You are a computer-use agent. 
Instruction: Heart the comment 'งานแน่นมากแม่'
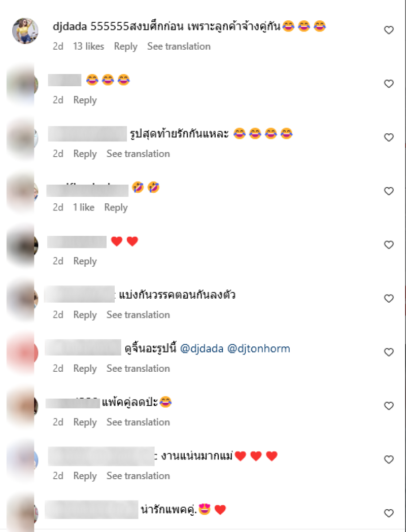pyautogui.click(x=389, y=459)
